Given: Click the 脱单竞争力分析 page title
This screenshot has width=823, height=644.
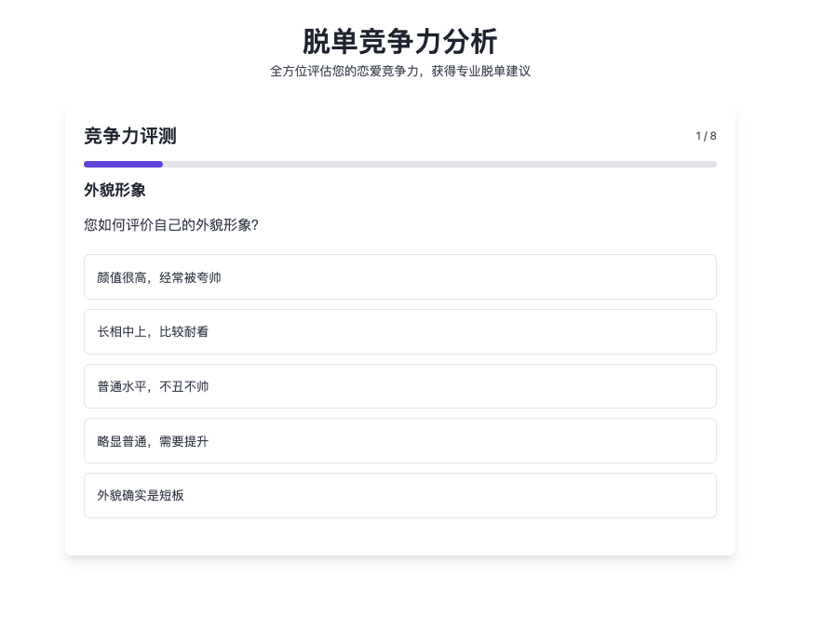Looking at the screenshot, I should click(400, 42).
